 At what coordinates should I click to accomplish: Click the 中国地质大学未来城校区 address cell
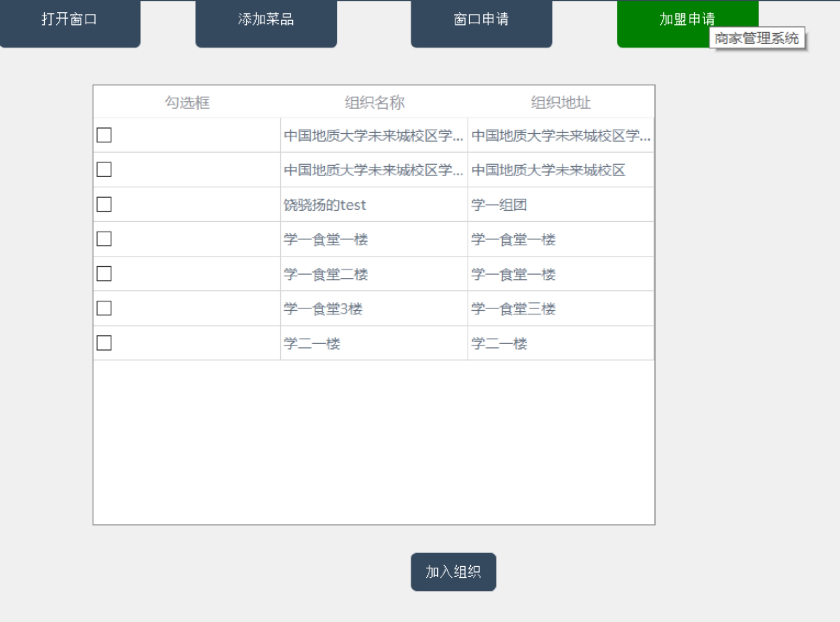548,170
